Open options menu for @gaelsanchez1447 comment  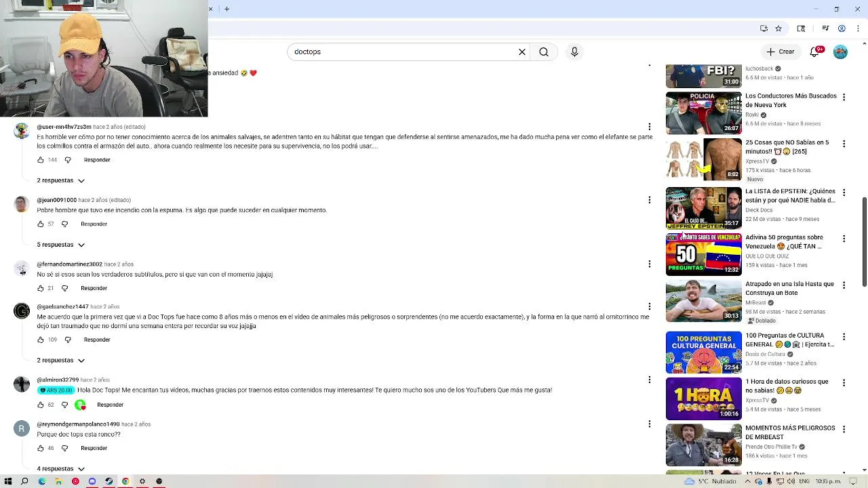pyautogui.click(x=649, y=306)
